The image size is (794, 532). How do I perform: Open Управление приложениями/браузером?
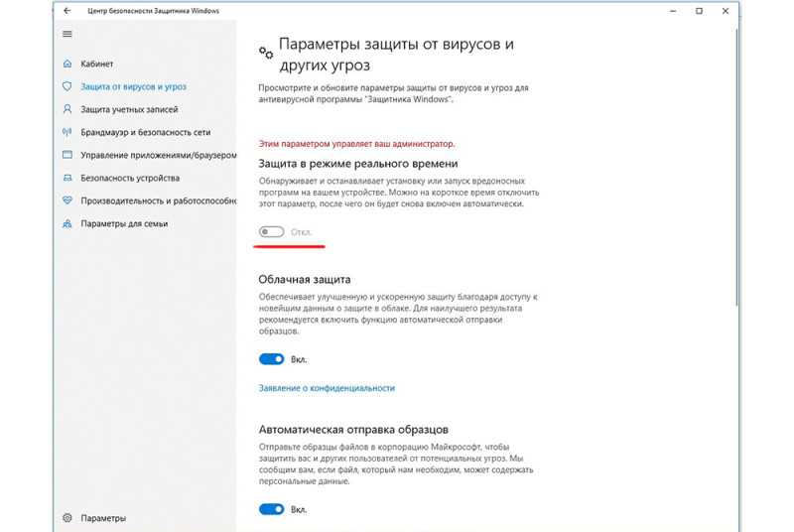159,155
